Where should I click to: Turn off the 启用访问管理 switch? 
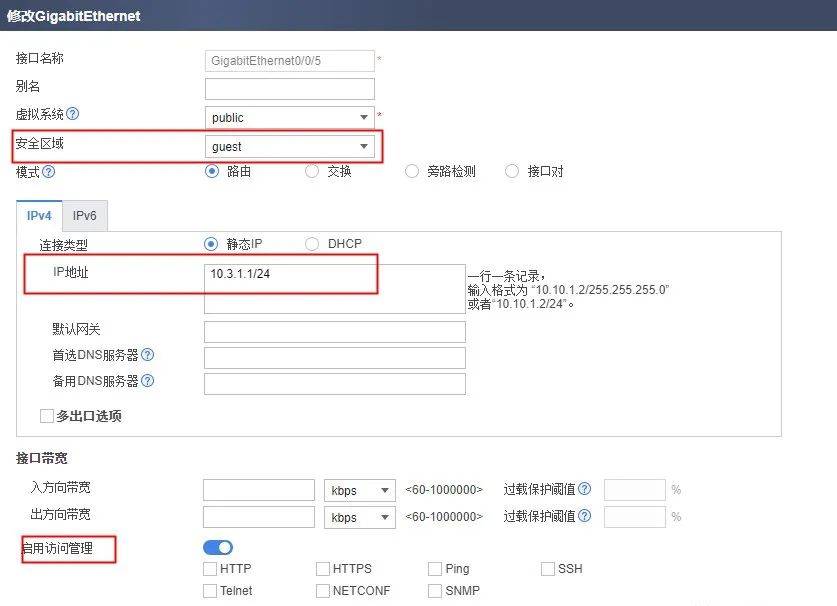[x=218, y=547]
